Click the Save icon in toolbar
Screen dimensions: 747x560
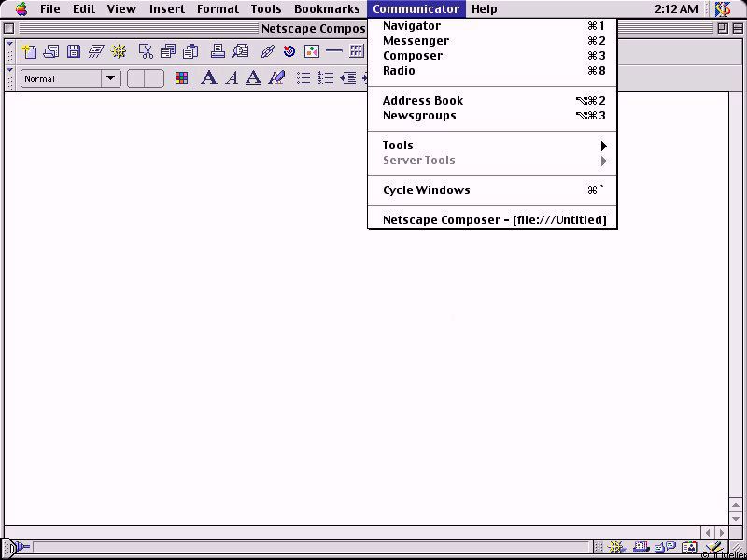click(x=74, y=52)
